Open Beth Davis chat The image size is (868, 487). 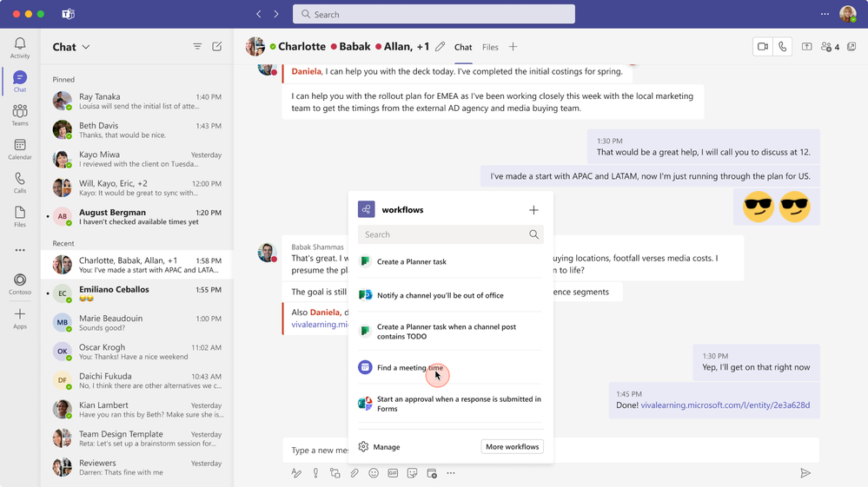(136, 130)
